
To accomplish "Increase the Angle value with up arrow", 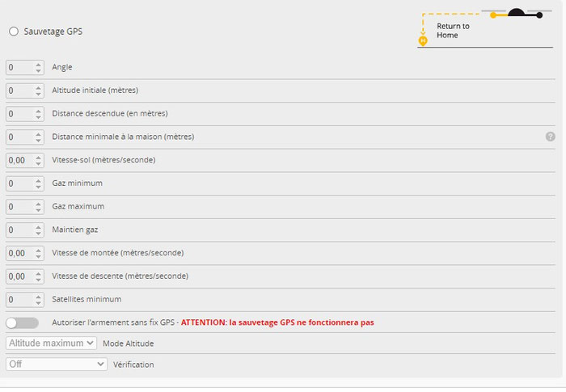I will click(38, 65).
